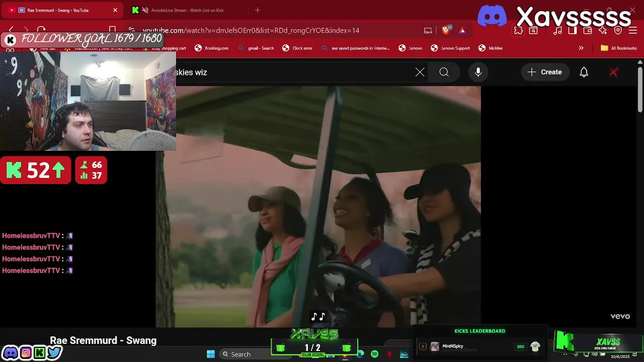
Task: Switch to the AnoobisLive Stream Kick tab
Action: pyautogui.click(x=186, y=10)
